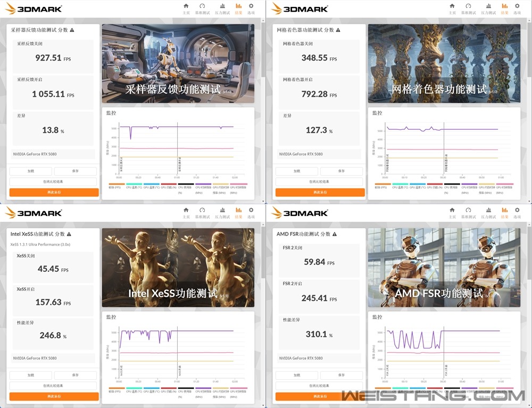Select 压力测试 tab in Mesh Shader window
Screen dimensions: 532x408
point(488,9)
